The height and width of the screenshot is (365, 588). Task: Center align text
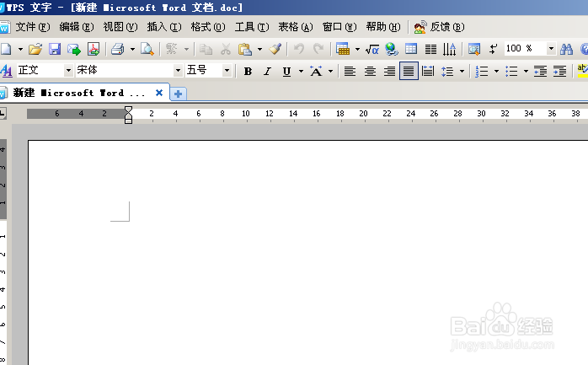click(370, 71)
